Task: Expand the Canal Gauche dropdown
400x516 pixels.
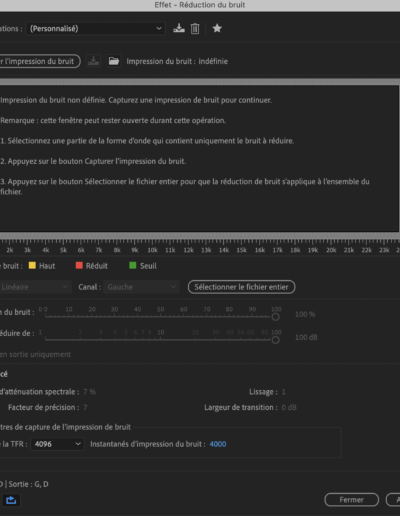Action: pos(141,287)
